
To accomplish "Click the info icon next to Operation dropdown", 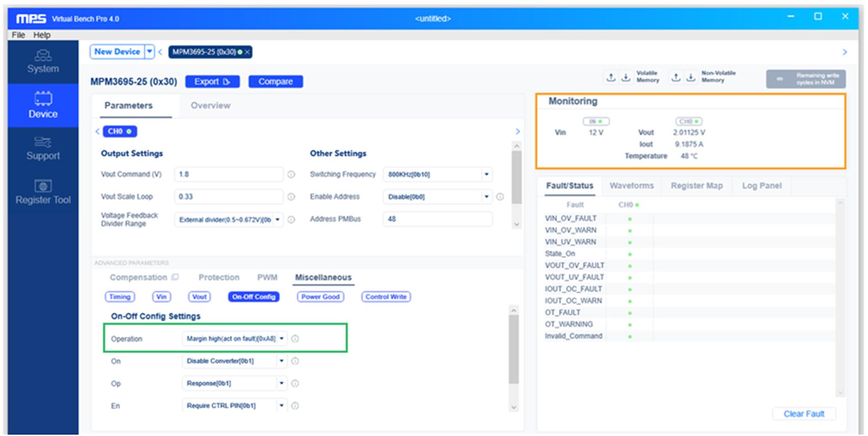I will (295, 338).
